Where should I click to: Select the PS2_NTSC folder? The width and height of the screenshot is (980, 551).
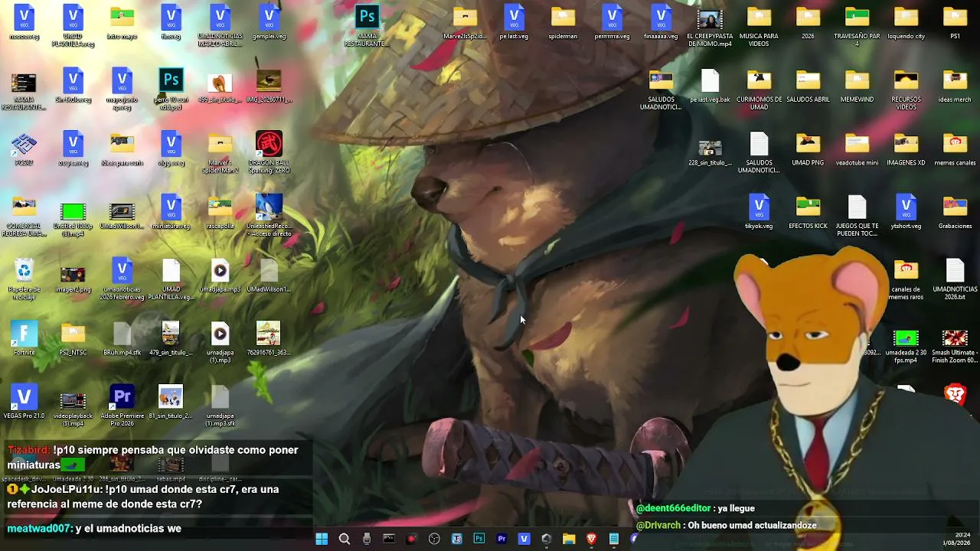tap(73, 338)
